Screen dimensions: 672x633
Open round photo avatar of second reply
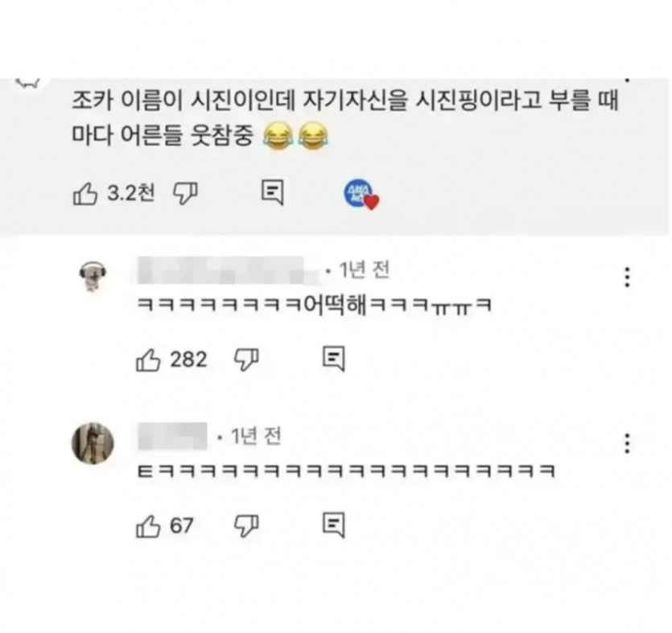tap(93, 443)
